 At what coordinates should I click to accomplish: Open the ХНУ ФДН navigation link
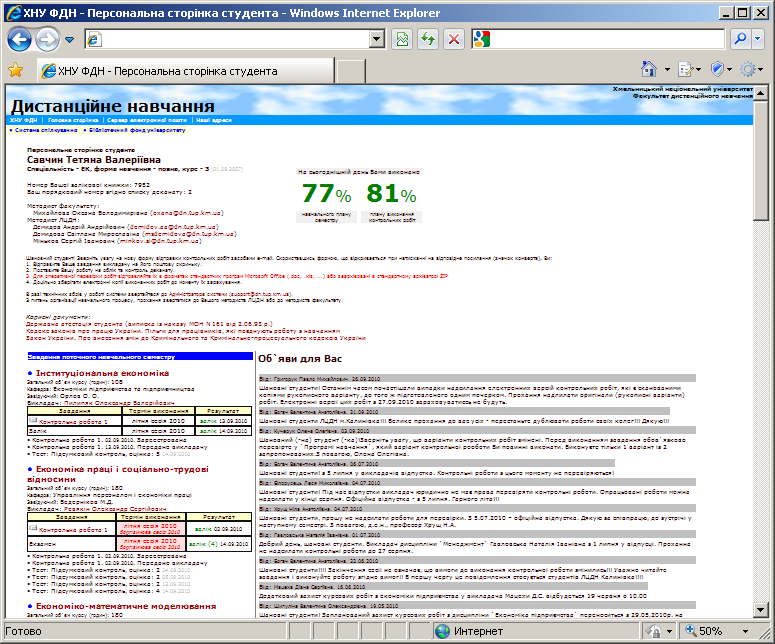click(24, 120)
